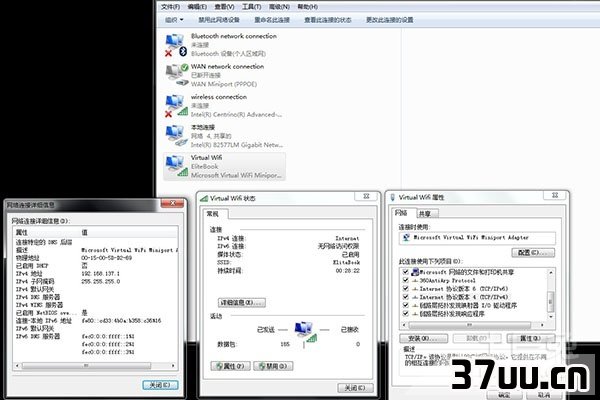This screenshot has width=600, height=400.
Task: Click the file and printer sharing item icon
Action: point(415,272)
